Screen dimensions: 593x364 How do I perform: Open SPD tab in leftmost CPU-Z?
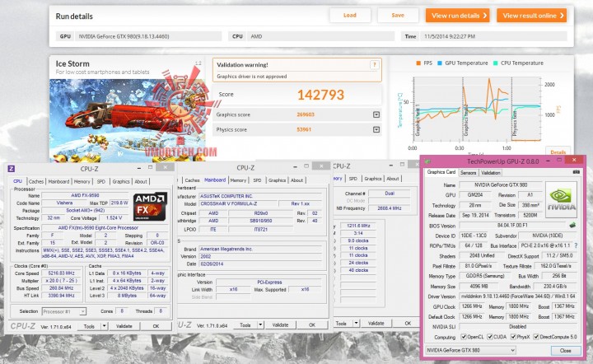click(x=101, y=181)
